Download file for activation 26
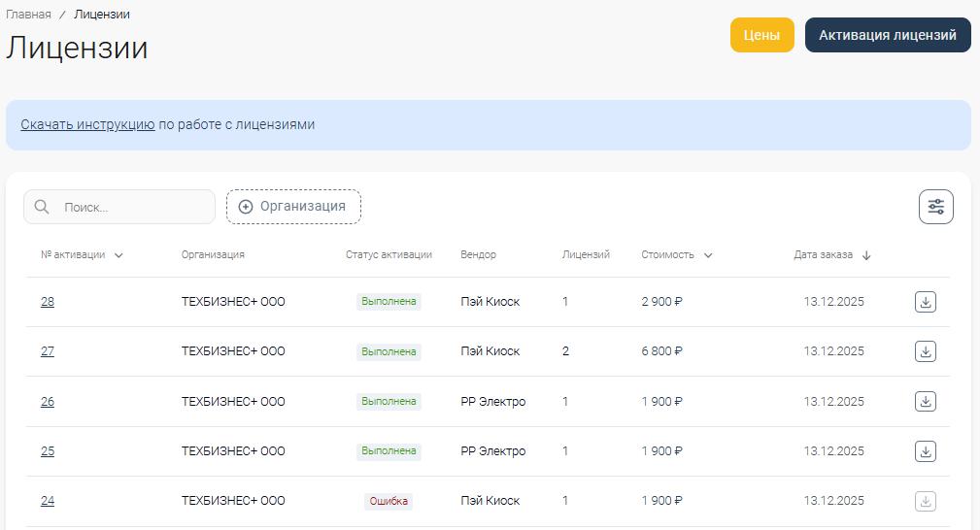Viewport: 980px width, 530px height. click(925, 402)
